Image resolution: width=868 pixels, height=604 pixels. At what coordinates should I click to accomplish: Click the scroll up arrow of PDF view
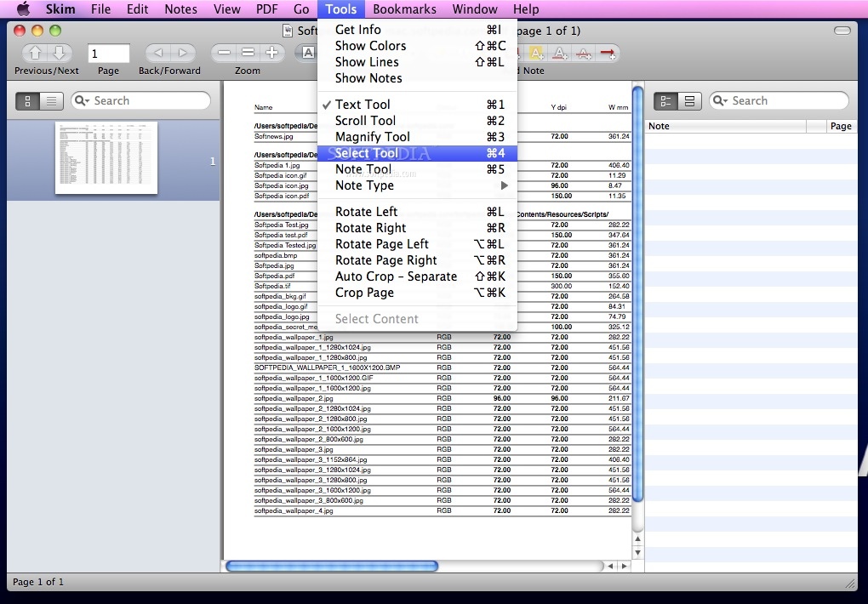637,538
